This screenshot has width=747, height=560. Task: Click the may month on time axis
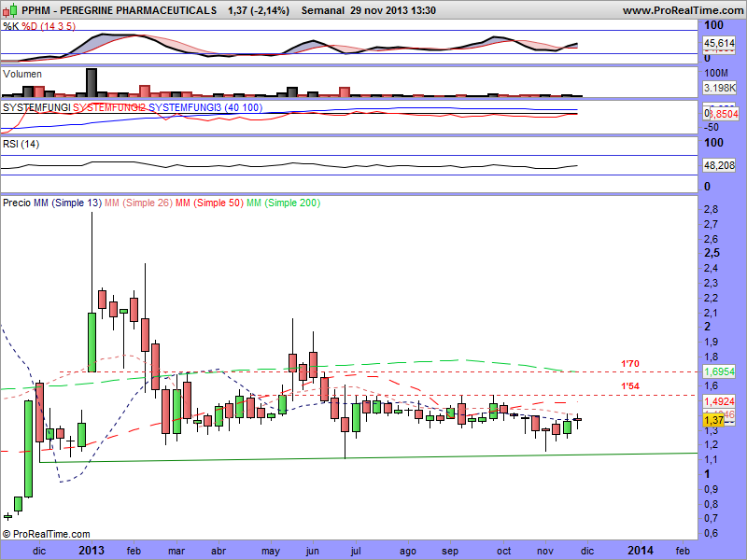pyautogui.click(x=271, y=552)
